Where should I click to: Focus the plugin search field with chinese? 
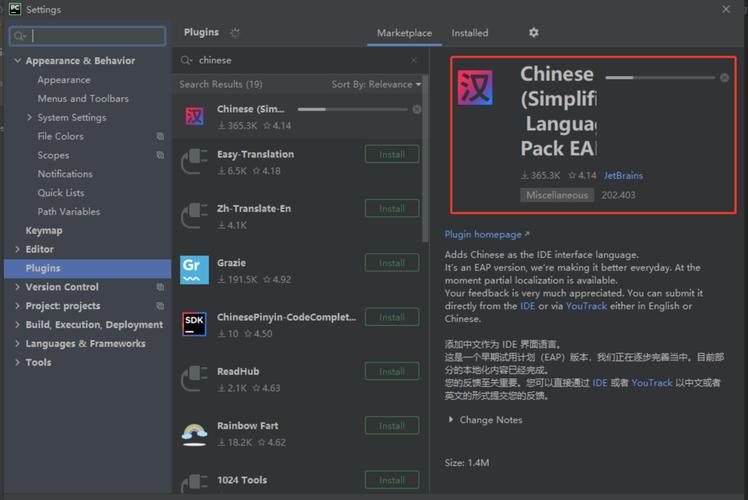(x=300, y=60)
